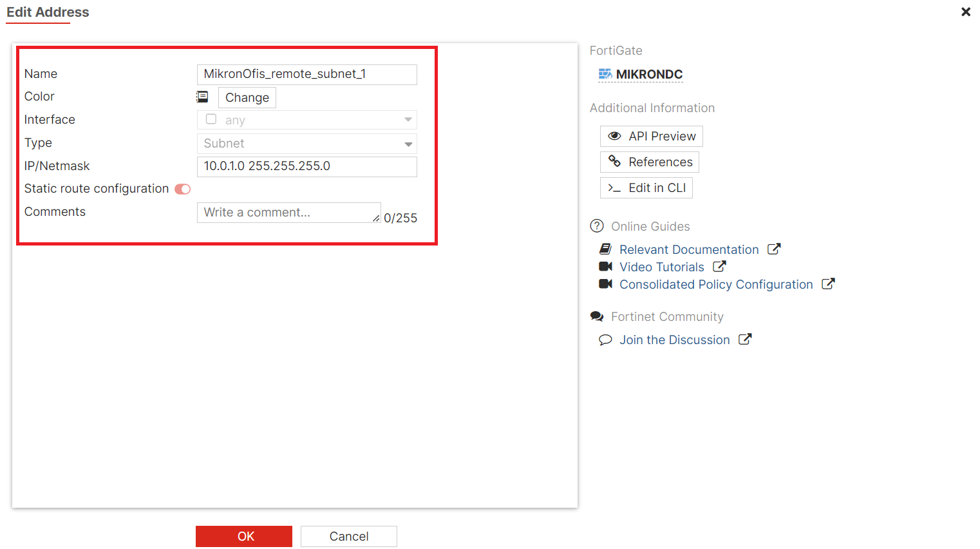This screenshot has width=980, height=549.
Task: Open the Interface dropdown arrow
Action: [408, 120]
